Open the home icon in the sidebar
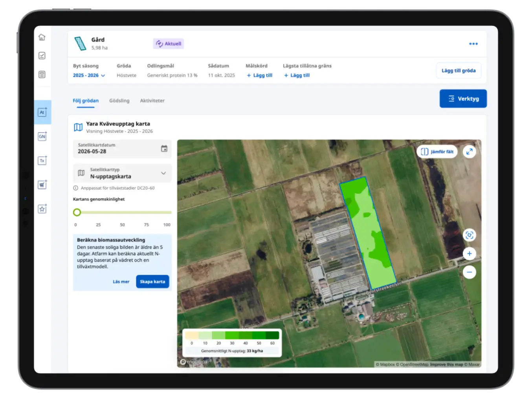 (42, 37)
